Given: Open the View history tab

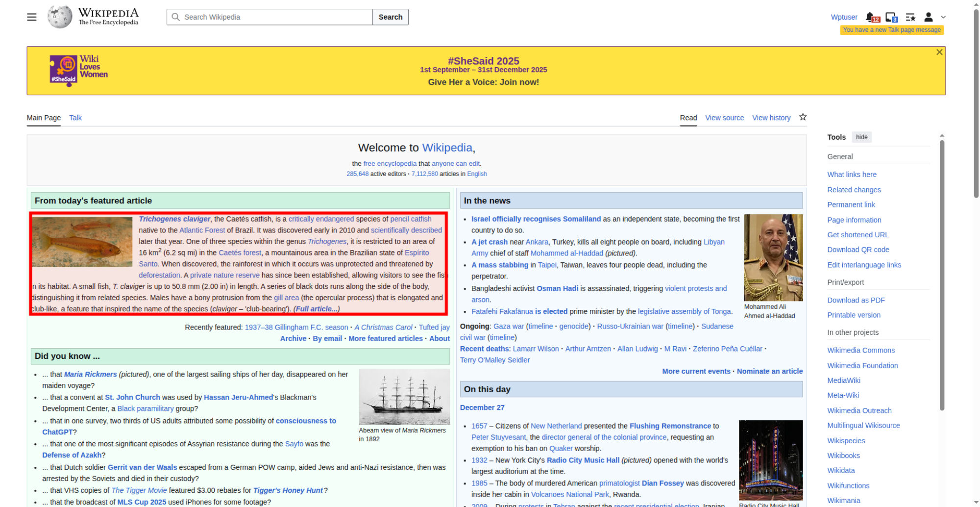Looking at the screenshot, I should pyautogui.click(x=771, y=118).
